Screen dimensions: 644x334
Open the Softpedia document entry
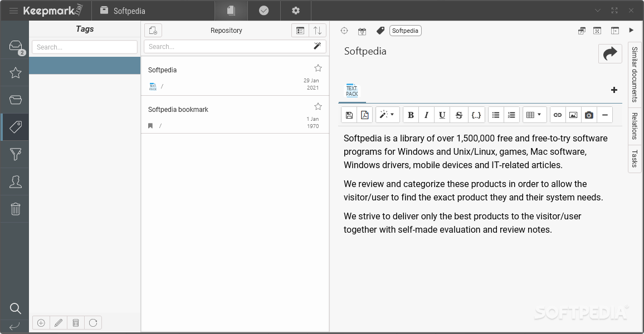tap(235, 76)
